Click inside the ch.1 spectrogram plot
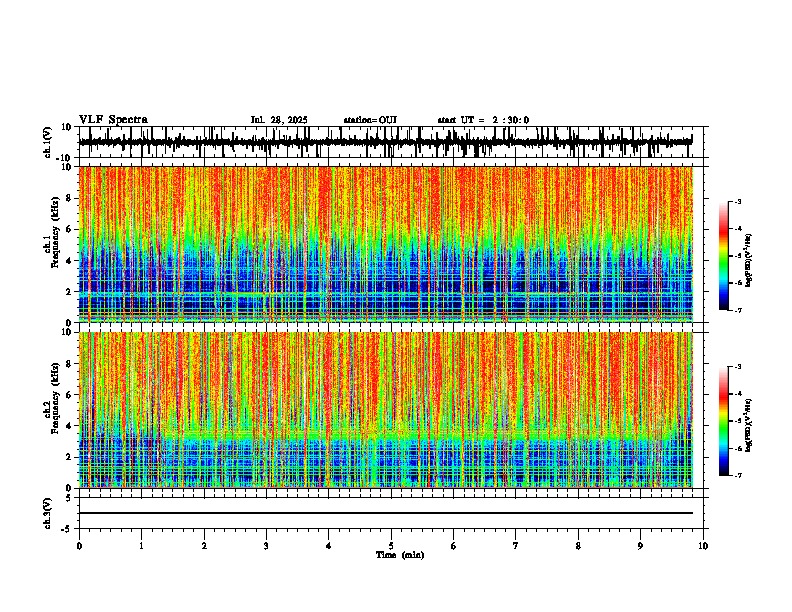Image resolution: width=792 pixels, height=612 pixels. [385, 244]
